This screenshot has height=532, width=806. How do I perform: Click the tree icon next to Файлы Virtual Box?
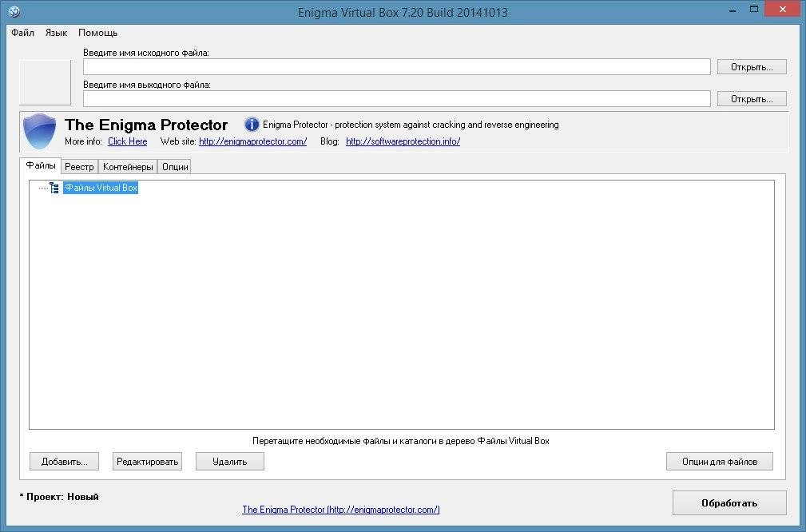(54, 188)
